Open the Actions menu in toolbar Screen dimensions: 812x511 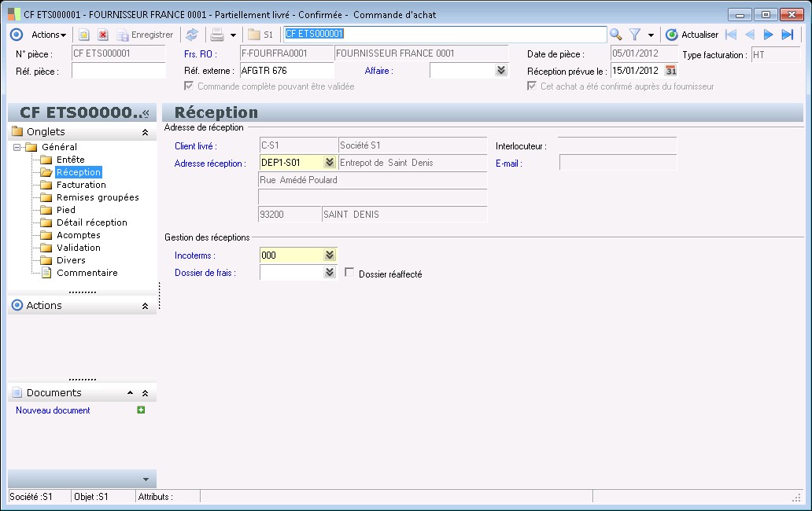point(48,35)
